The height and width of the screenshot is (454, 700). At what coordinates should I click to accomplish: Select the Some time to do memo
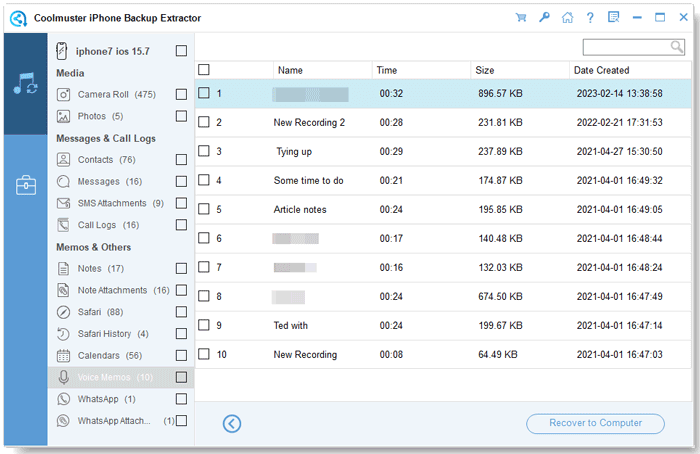[308, 180]
